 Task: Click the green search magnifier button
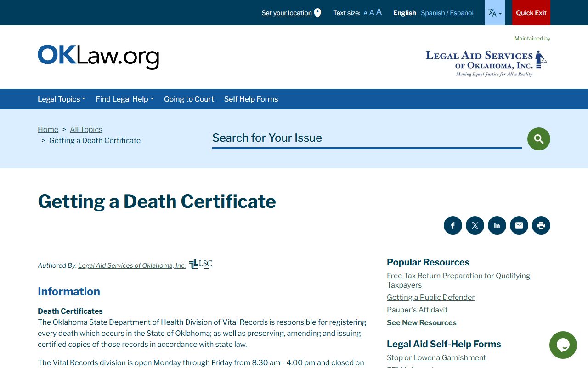[539, 139]
